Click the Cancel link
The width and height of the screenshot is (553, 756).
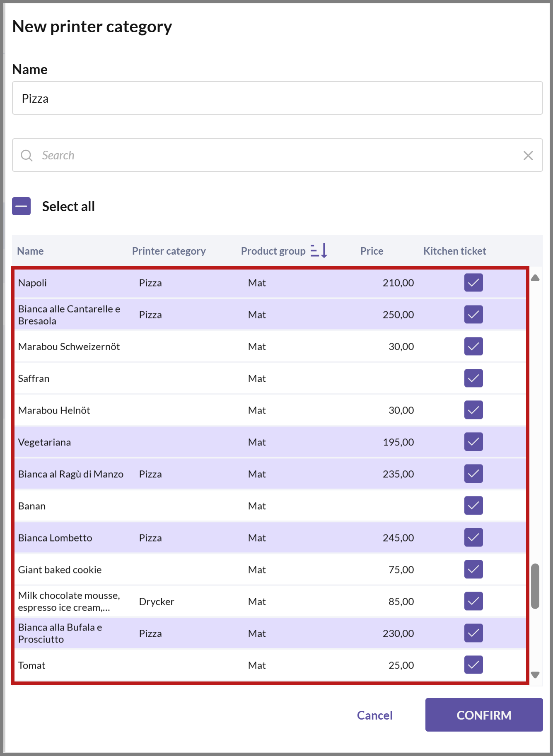coord(374,715)
